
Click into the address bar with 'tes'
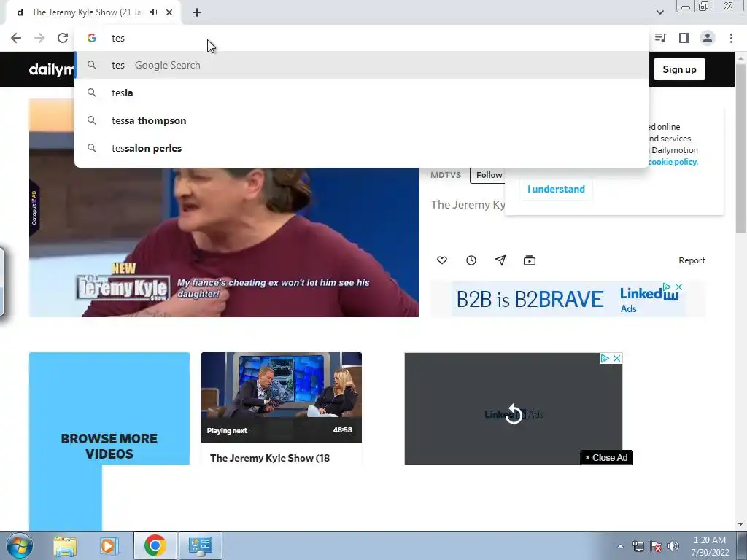362,38
